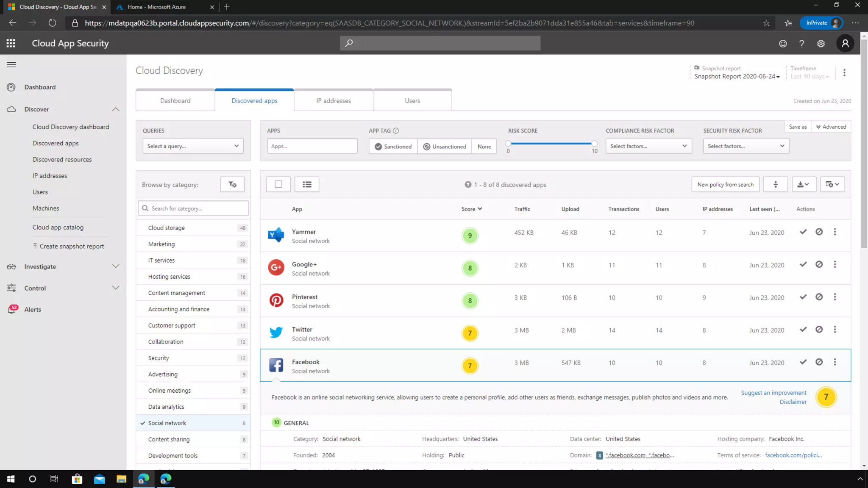Click the New policy from search button

[725, 184]
